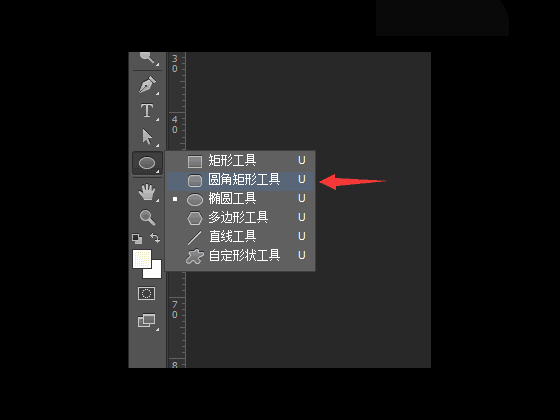Click the Ellipse shape tool in toolbar

[147, 163]
